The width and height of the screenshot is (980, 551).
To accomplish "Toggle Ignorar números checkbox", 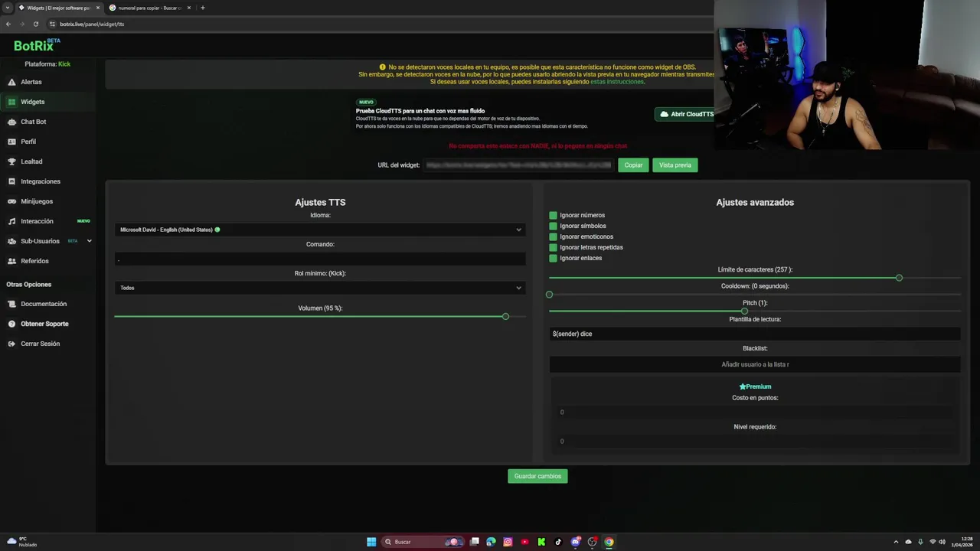I will [553, 215].
